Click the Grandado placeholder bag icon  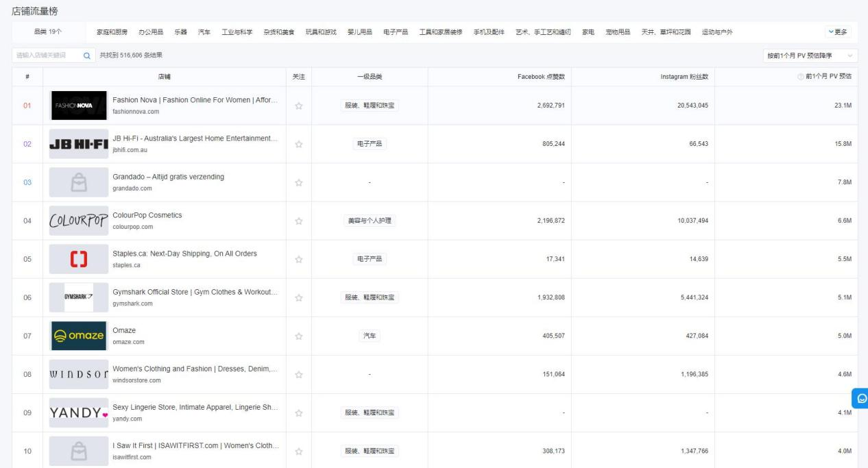click(79, 182)
